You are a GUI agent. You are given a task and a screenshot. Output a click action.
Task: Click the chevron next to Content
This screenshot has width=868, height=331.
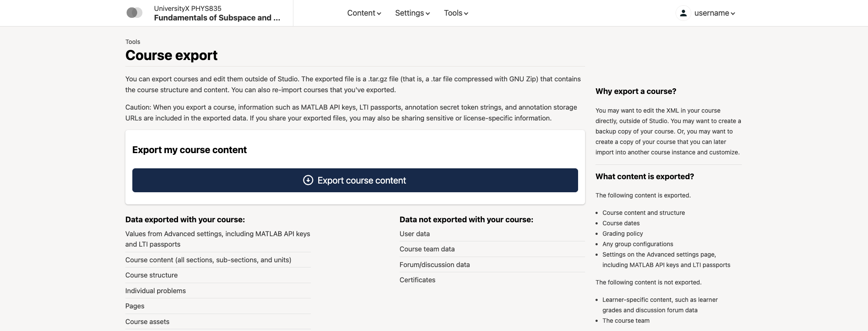(379, 13)
